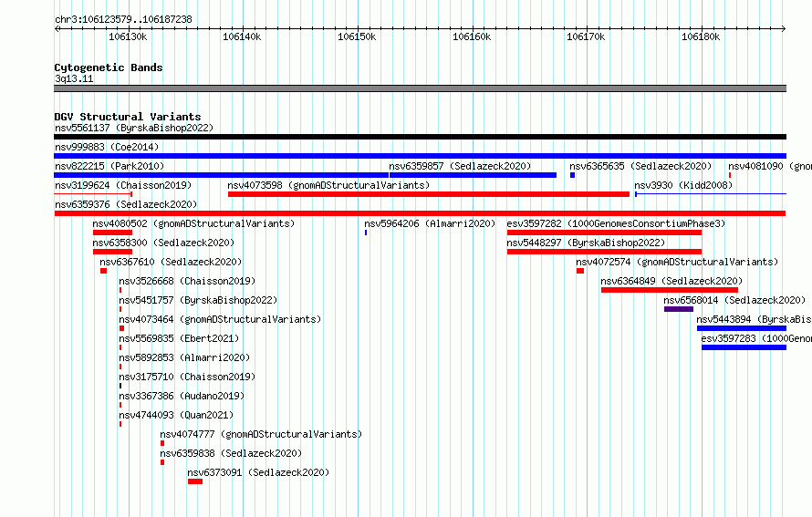Click the nsv4073464 gnomADStructuralVariants label
Viewport: 812px width, 517px height.
pyautogui.click(x=220, y=319)
